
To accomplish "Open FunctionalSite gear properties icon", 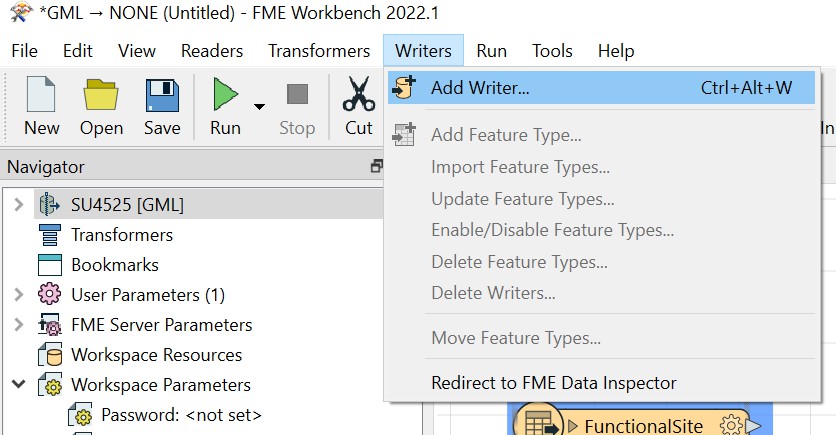I will (x=730, y=425).
